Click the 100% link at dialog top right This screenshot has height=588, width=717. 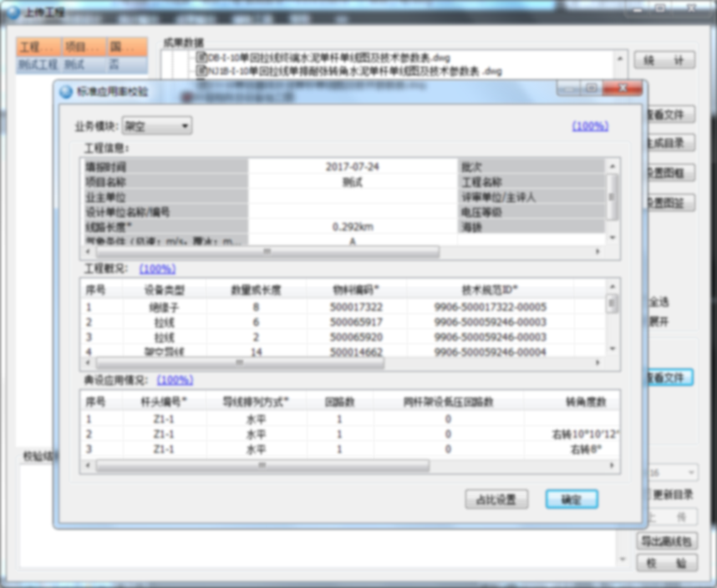point(590,126)
